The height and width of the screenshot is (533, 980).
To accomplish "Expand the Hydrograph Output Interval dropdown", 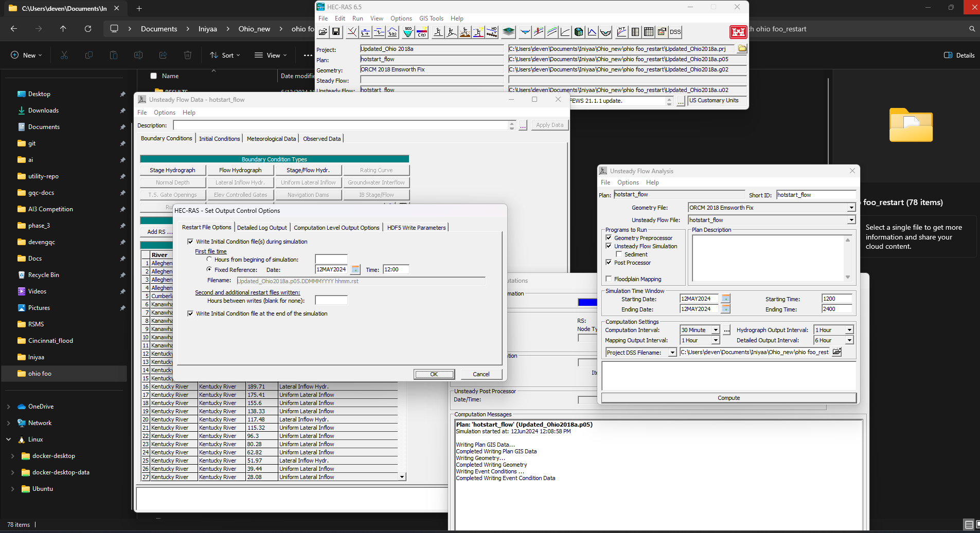I will click(x=849, y=330).
